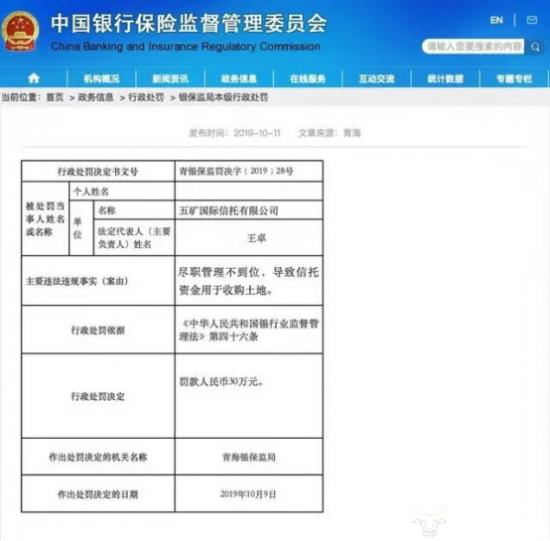Viewport: 550px width, 541px height.
Task: Open the 统计数据 navigation menu
Action: click(x=445, y=79)
